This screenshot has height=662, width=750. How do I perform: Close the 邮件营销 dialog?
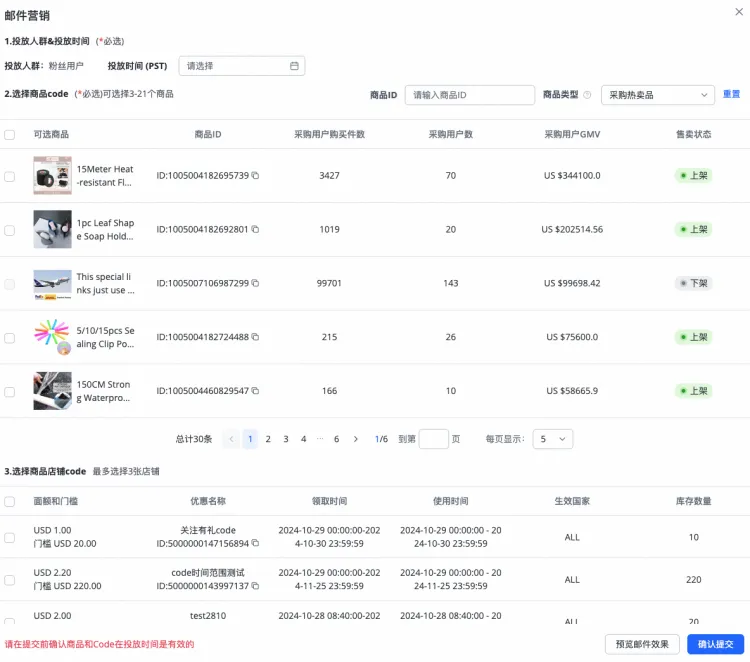pyautogui.click(x=738, y=13)
